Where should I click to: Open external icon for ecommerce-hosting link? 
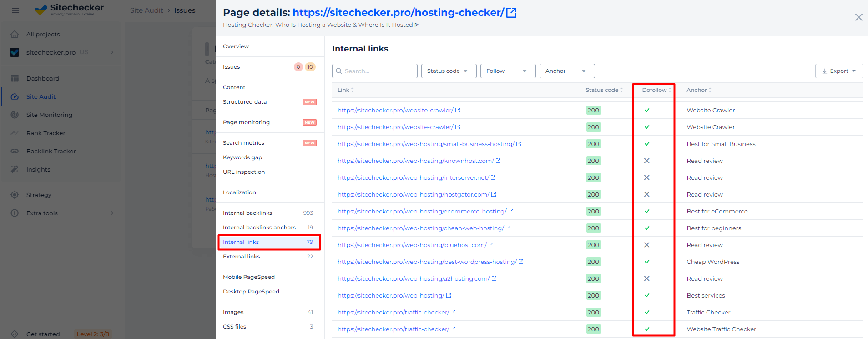pyautogui.click(x=511, y=211)
